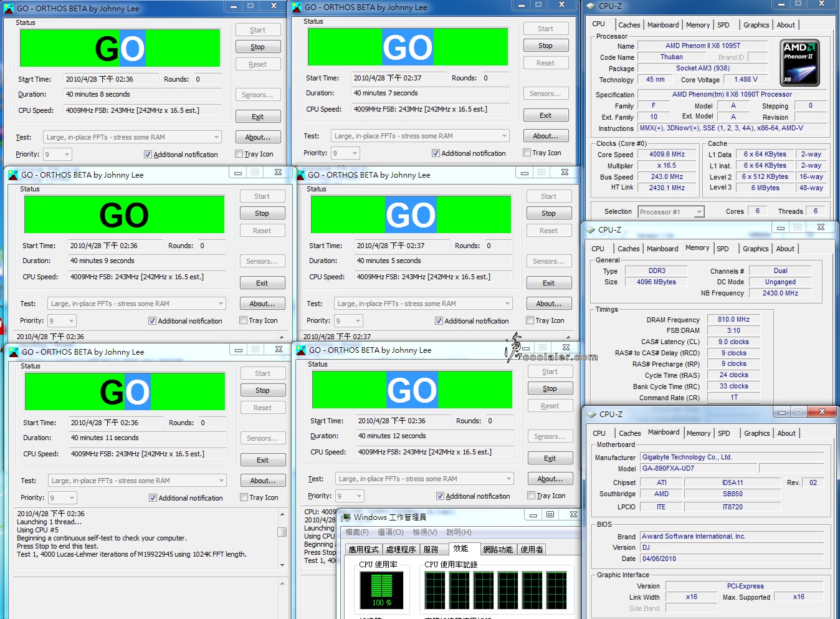Click CPU Speed field in 40 minutes 8 seconds window
Viewport: 840px width, 619px height.
point(143,110)
